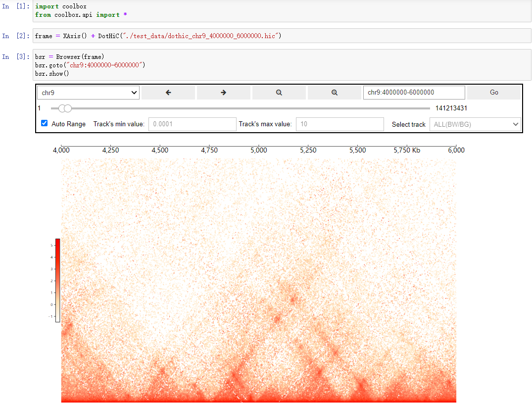532x406 pixels.
Task: Click the 4,750 axis tick label
Action: pyautogui.click(x=209, y=150)
